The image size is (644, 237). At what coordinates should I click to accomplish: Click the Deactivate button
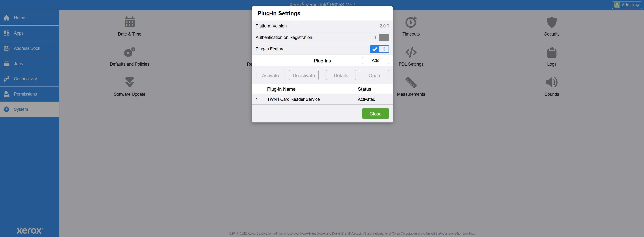304,75
